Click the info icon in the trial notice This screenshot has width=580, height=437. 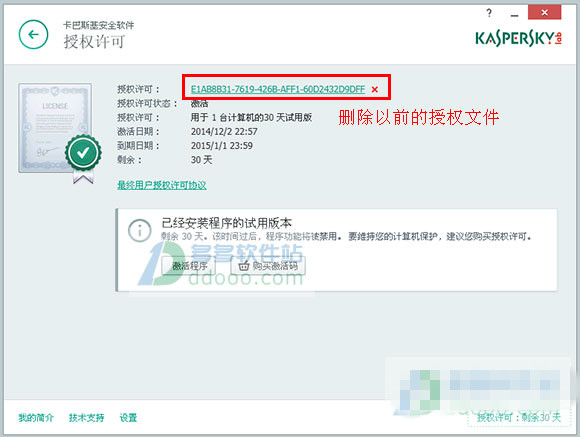click(139, 231)
